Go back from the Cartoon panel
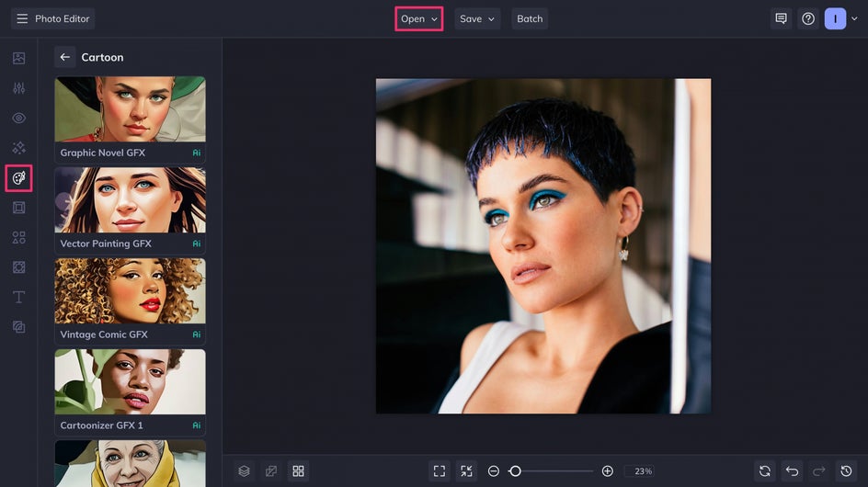 click(x=64, y=57)
